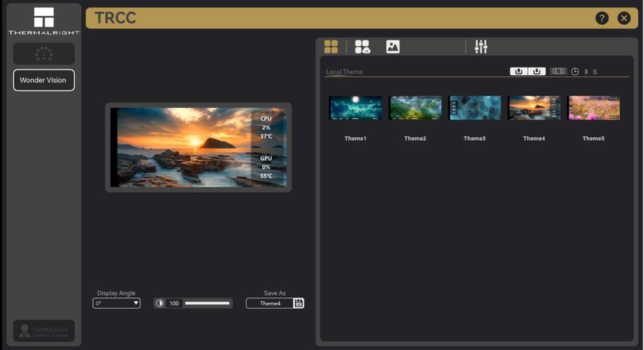
Task: Close the TRCC window
Action: tap(624, 18)
